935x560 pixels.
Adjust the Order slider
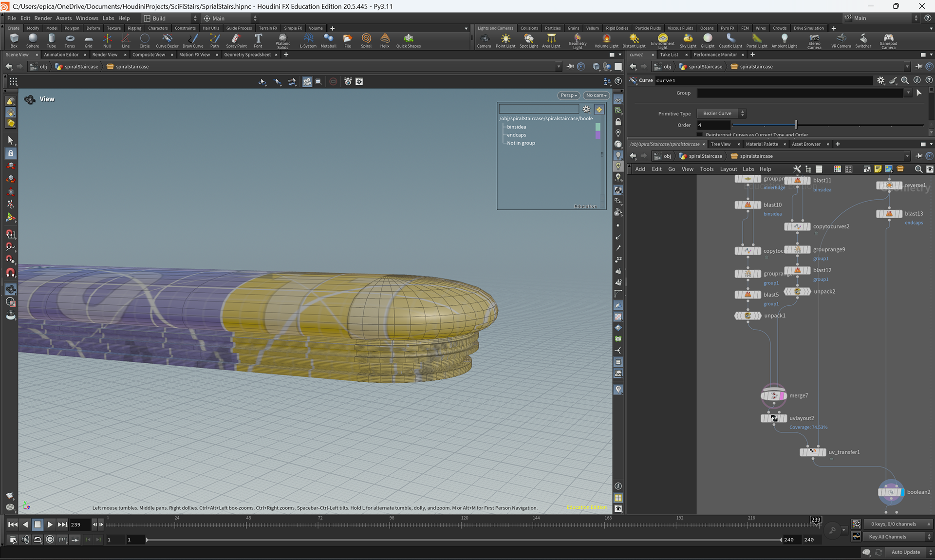pos(796,125)
